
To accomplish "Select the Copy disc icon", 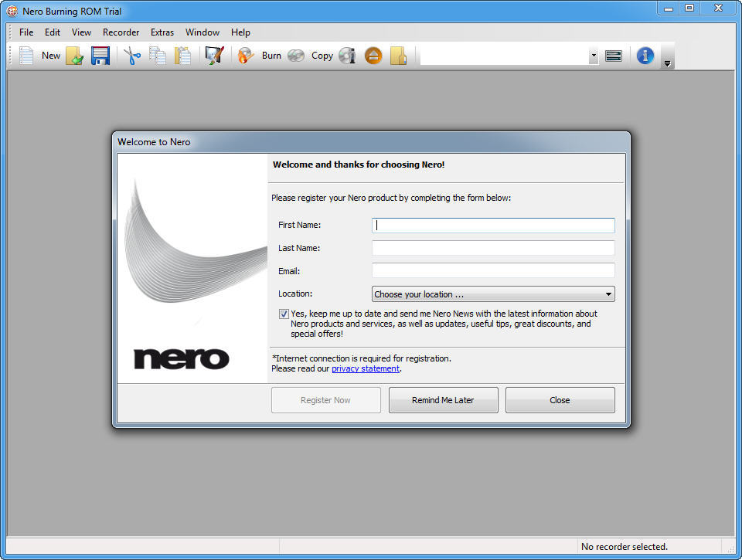I will [x=295, y=55].
